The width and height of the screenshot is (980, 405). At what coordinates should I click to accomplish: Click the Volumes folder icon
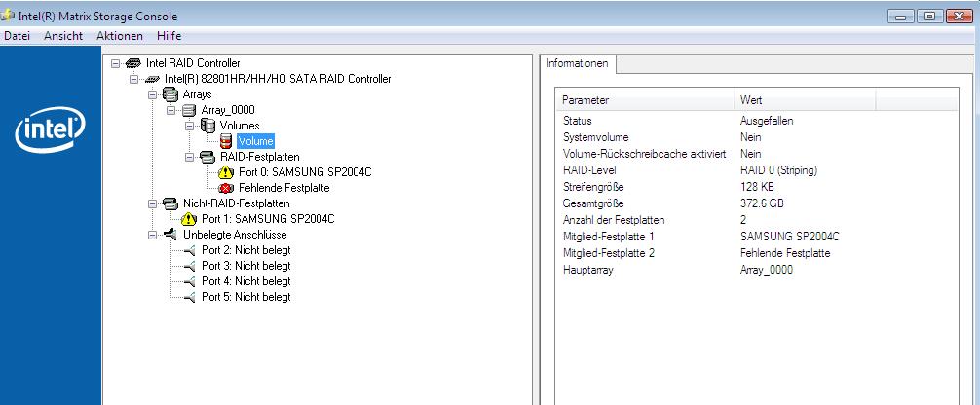coord(207,126)
